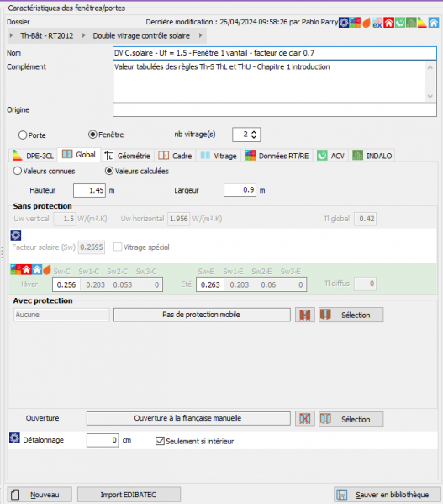Click the orange flame icon in header
The image size is (443, 504).
[x=367, y=23]
